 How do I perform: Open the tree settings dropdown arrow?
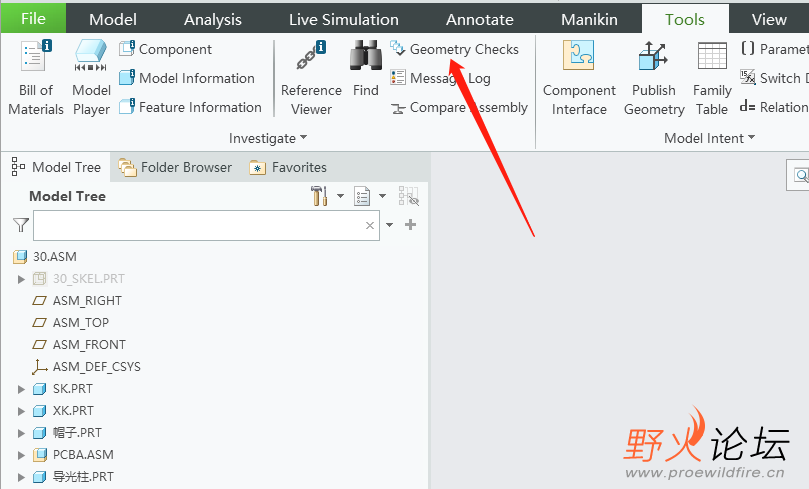point(341,196)
